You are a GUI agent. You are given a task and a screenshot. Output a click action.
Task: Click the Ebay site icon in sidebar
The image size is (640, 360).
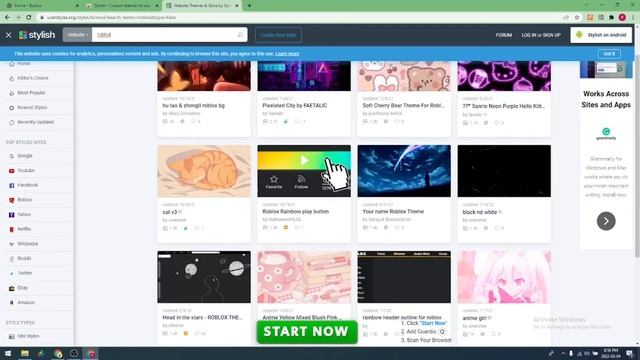point(11,288)
